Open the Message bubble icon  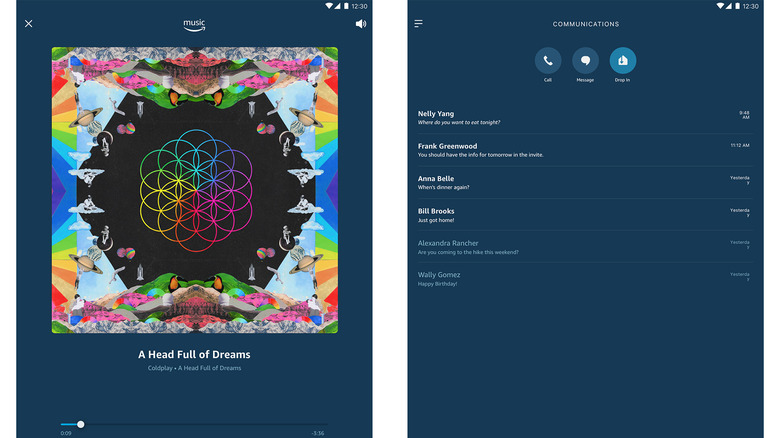tap(585, 61)
